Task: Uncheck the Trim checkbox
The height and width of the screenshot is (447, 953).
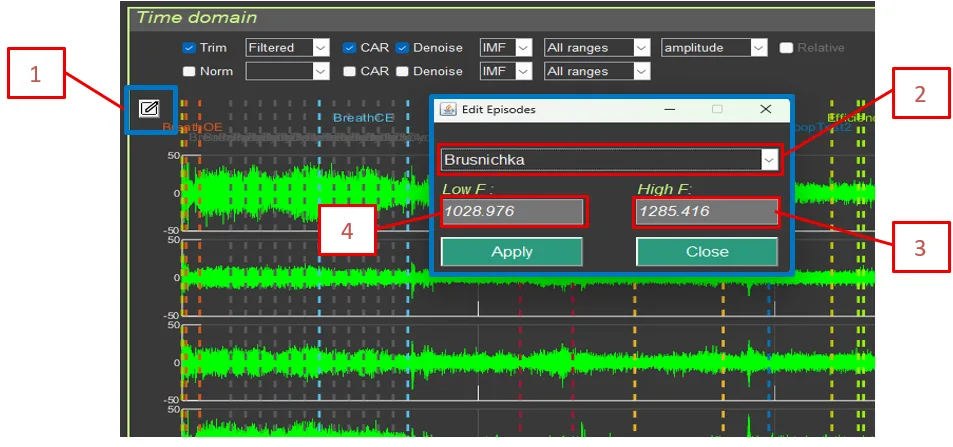Action: point(188,48)
